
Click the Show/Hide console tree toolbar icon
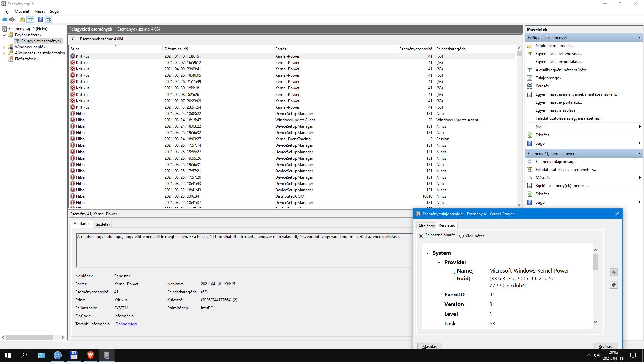31,19
